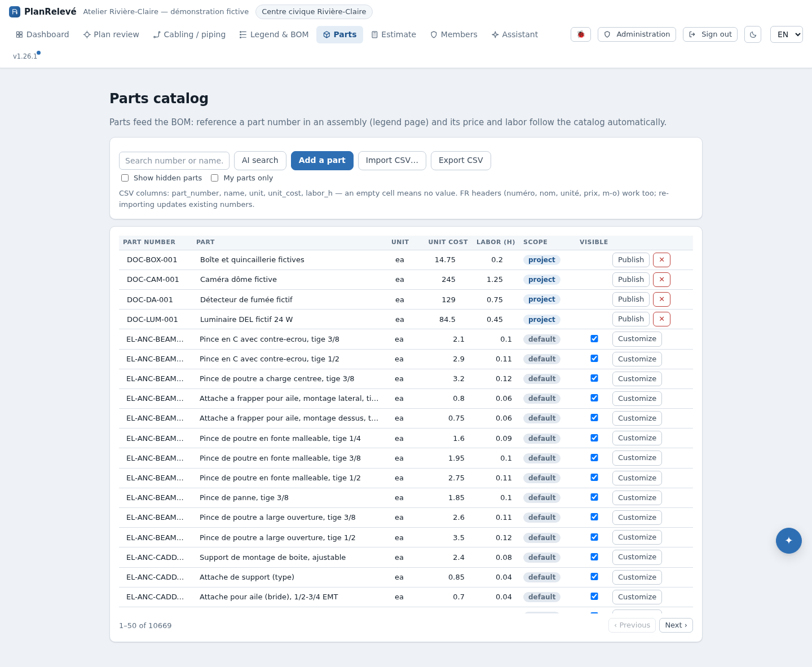Customize Pince de poutre a large ouverture, tige 1/2
Image resolution: width=812 pixels, height=667 pixels.
tap(637, 537)
